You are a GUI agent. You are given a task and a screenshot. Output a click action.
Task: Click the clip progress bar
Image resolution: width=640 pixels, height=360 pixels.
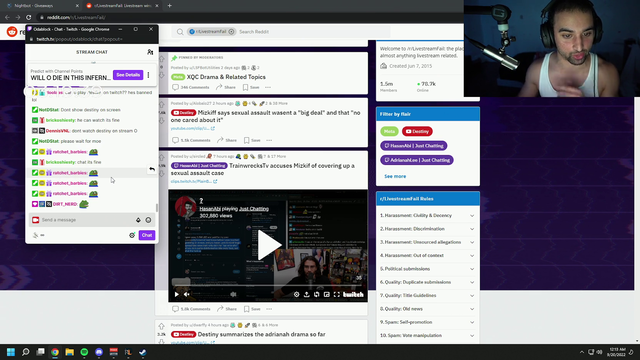pos(268,285)
